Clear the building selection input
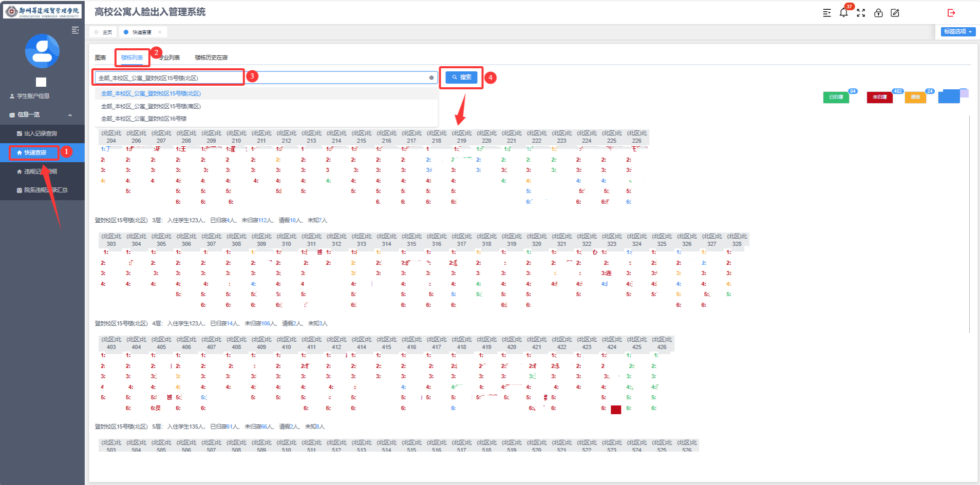This screenshot has height=485, width=980. (431, 78)
